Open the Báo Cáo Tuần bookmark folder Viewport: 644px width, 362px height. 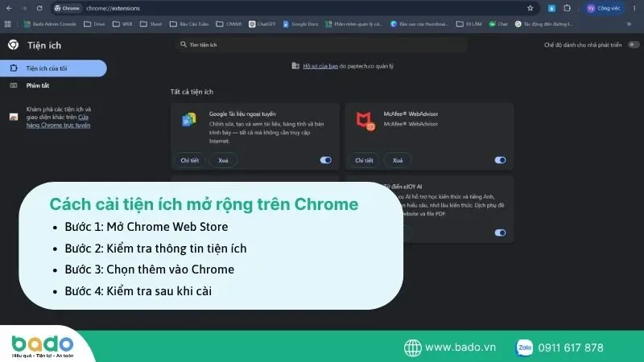coord(189,24)
